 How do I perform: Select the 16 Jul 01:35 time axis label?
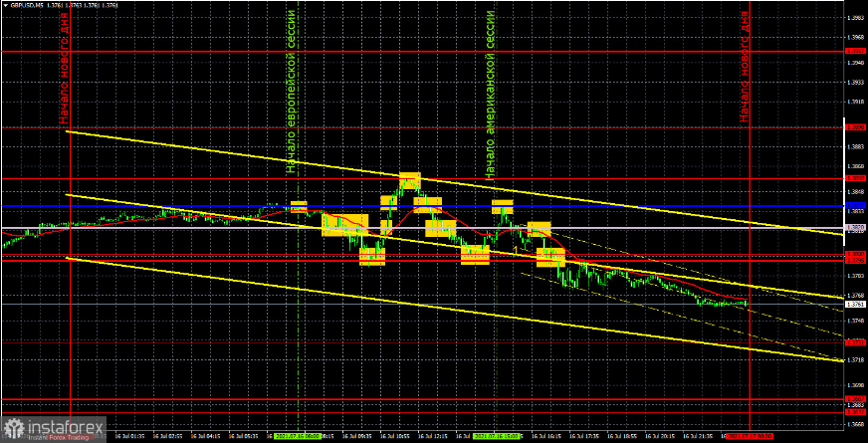(130, 436)
